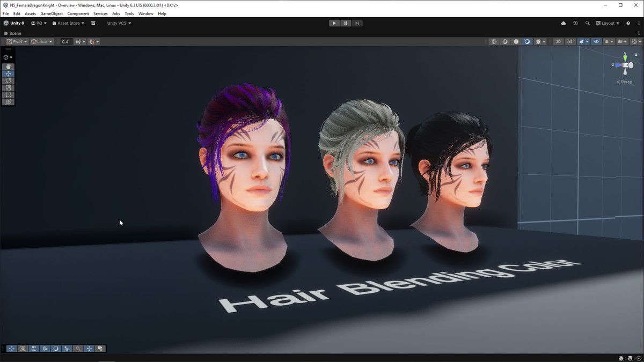Screen dimensions: 644x362
Task: Select the Rotate tool
Action: point(9,80)
